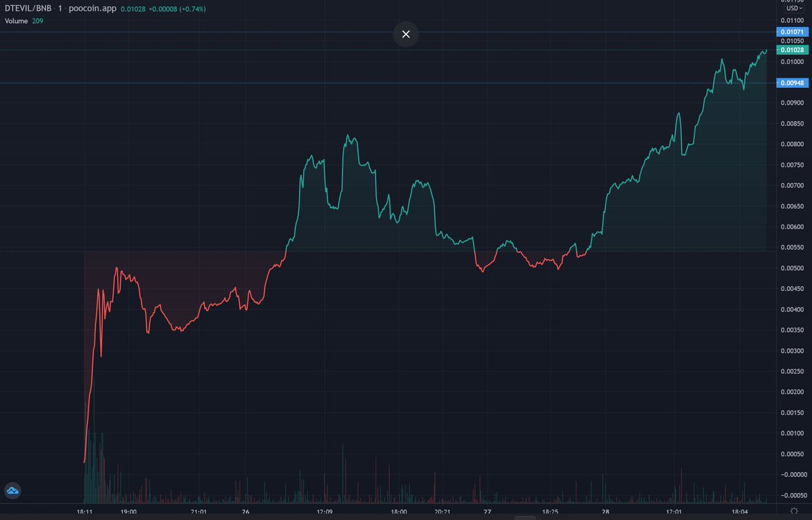Open the TradingView logo link
The width and height of the screenshot is (812, 520).
coord(13,490)
